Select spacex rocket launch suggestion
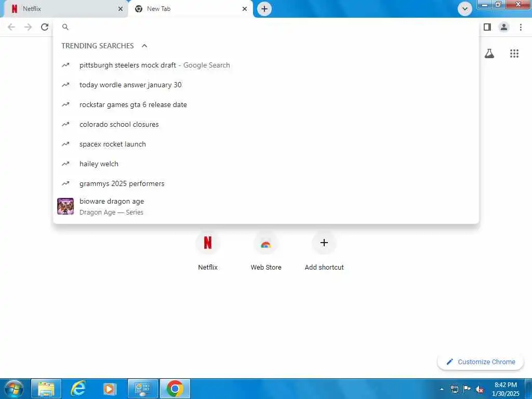Screen dimensions: 532x399 tap(266, 144)
